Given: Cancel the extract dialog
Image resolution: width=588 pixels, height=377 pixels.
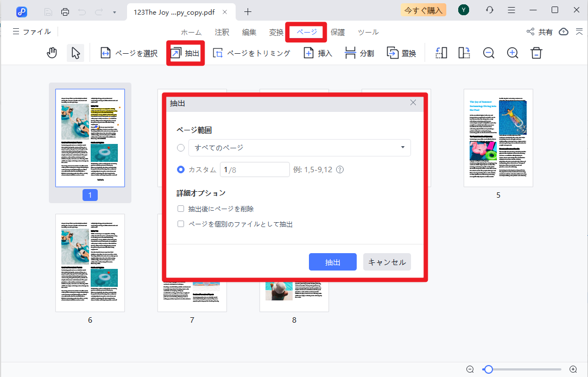Looking at the screenshot, I should (x=387, y=261).
